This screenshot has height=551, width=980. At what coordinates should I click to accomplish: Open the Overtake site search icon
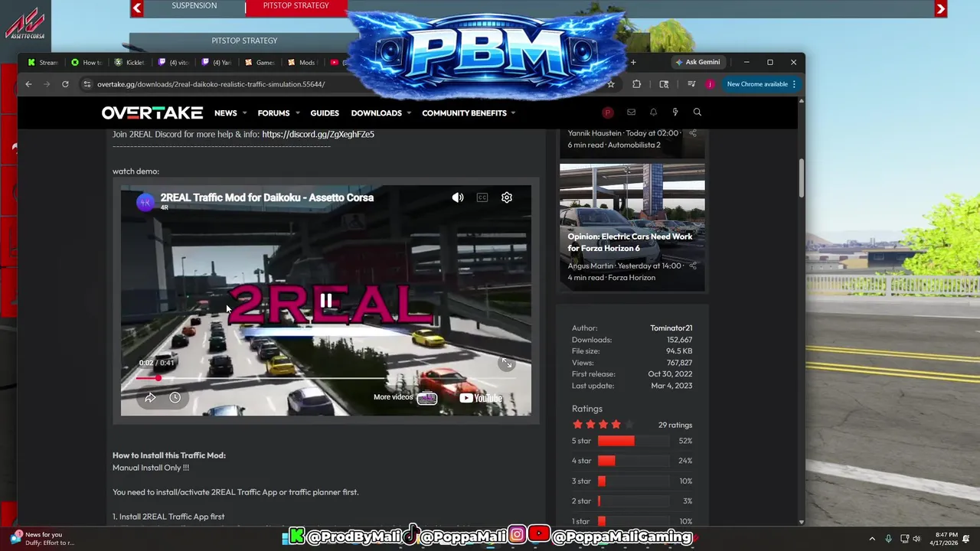pyautogui.click(x=697, y=112)
